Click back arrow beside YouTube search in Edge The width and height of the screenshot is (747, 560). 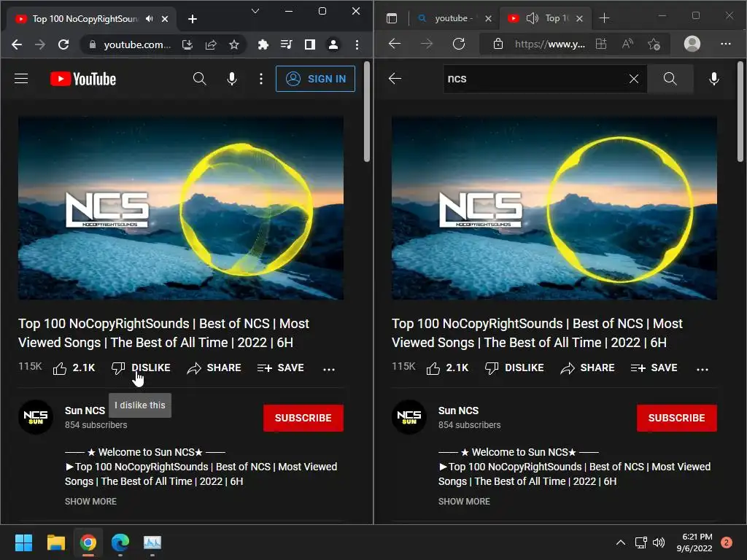[x=395, y=79]
